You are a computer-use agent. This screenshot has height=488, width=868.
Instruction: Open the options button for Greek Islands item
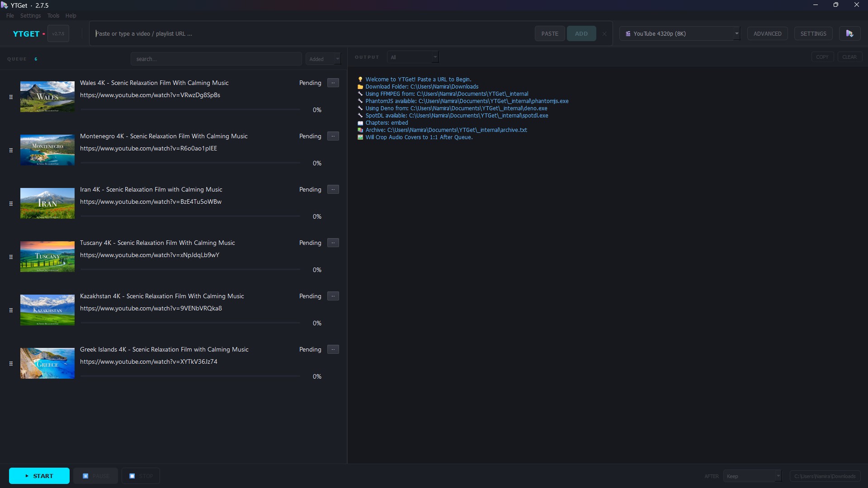pyautogui.click(x=333, y=349)
